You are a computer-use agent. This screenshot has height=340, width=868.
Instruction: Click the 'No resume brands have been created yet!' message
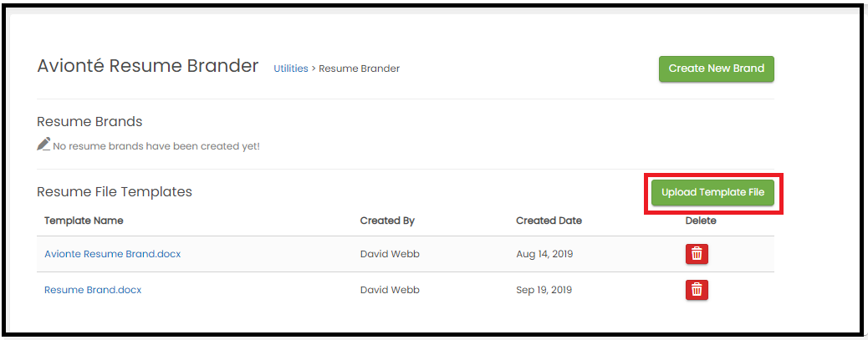pyautogui.click(x=156, y=146)
